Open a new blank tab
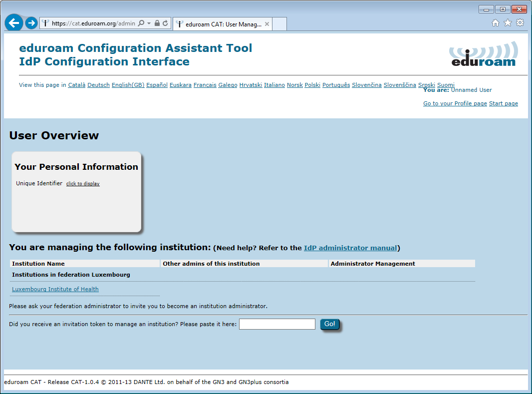This screenshot has width=532, height=394. (x=279, y=24)
